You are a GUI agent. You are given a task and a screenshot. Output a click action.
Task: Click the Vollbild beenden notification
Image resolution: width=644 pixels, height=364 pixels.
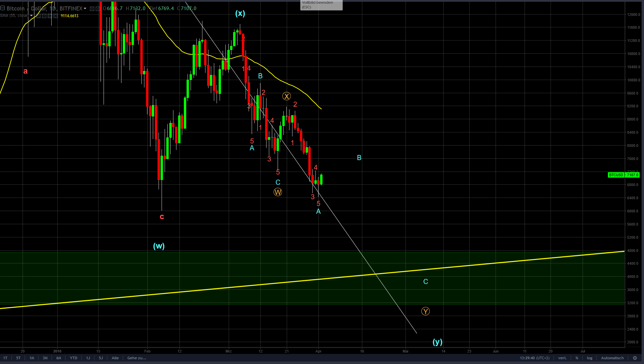tap(321, 5)
